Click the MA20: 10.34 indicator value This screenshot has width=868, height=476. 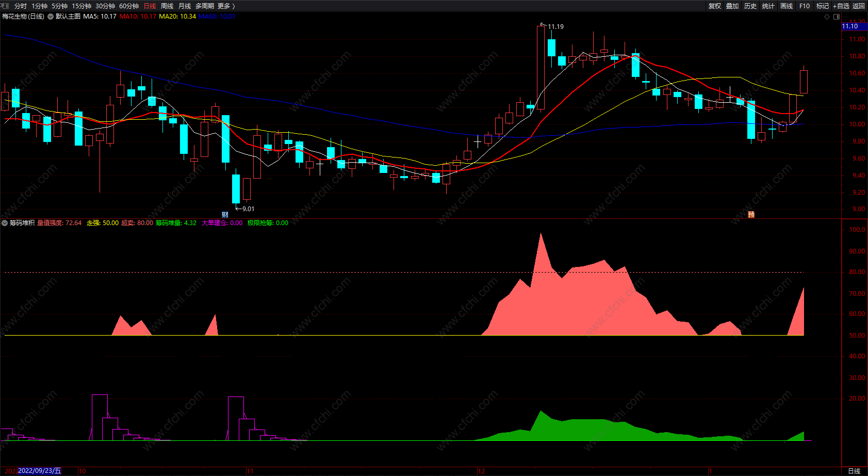177,17
